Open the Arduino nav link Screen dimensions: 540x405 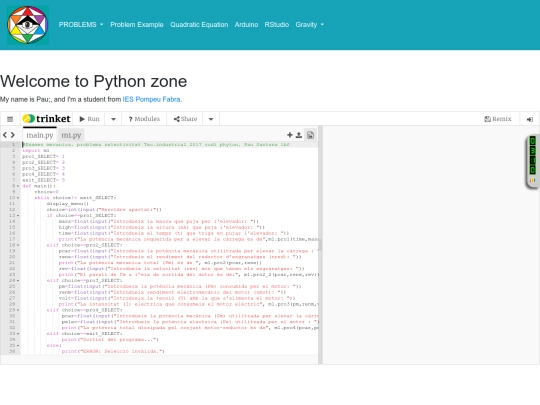[246, 24]
